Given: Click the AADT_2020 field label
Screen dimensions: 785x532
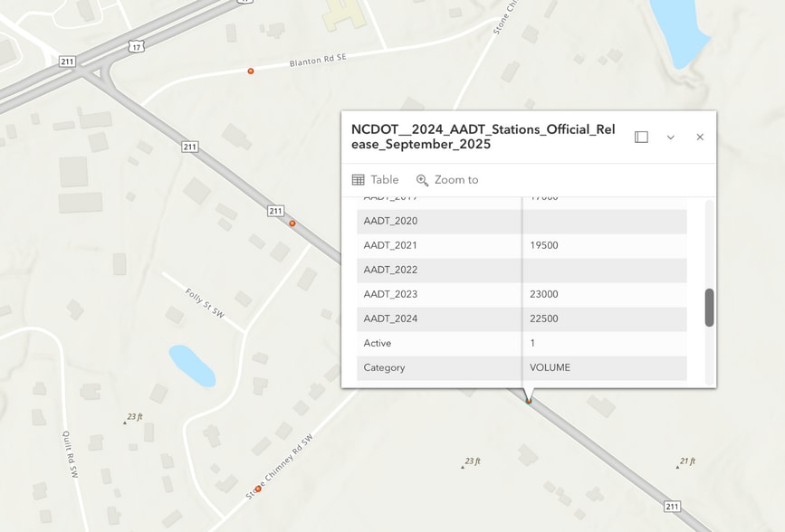Looking at the screenshot, I should [390, 221].
